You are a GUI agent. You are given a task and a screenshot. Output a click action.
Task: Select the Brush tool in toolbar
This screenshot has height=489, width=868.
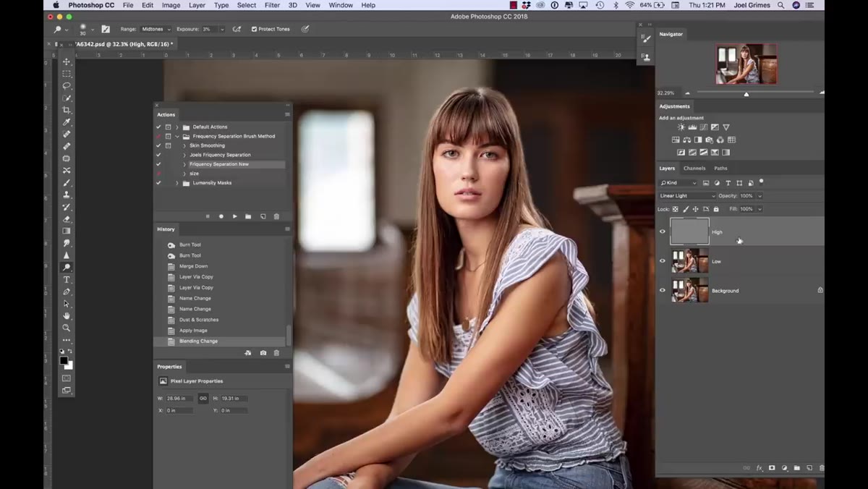pos(67,183)
